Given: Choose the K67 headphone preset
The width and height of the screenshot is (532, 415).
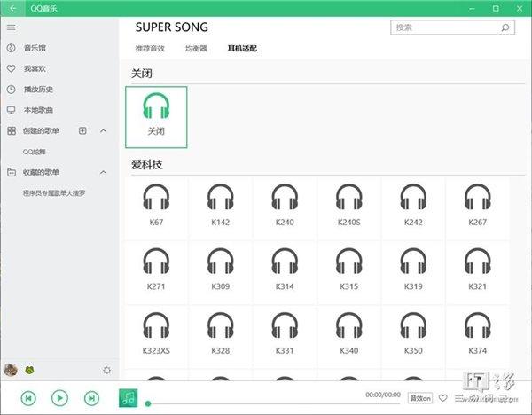Looking at the screenshot, I should 156,208.
